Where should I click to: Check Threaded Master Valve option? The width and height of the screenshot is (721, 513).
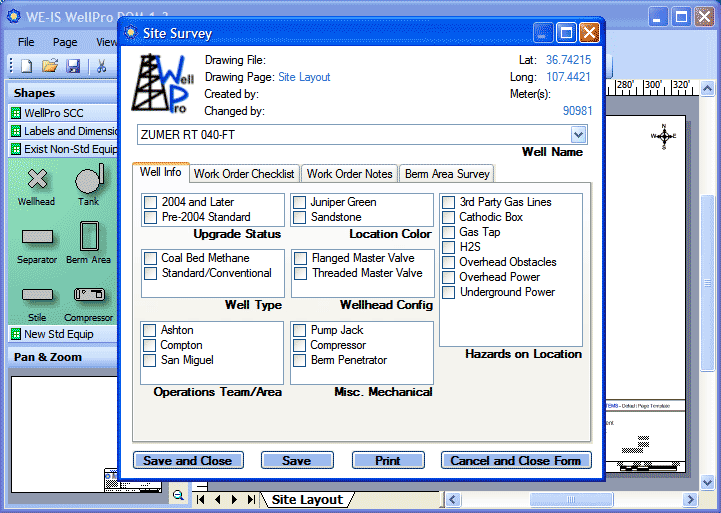[300, 274]
